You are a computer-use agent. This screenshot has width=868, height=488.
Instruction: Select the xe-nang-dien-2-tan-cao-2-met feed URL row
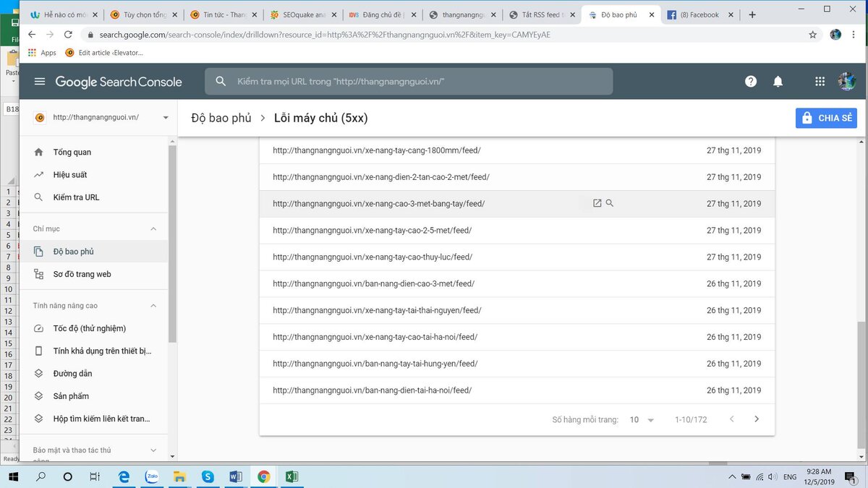click(516, 177)
